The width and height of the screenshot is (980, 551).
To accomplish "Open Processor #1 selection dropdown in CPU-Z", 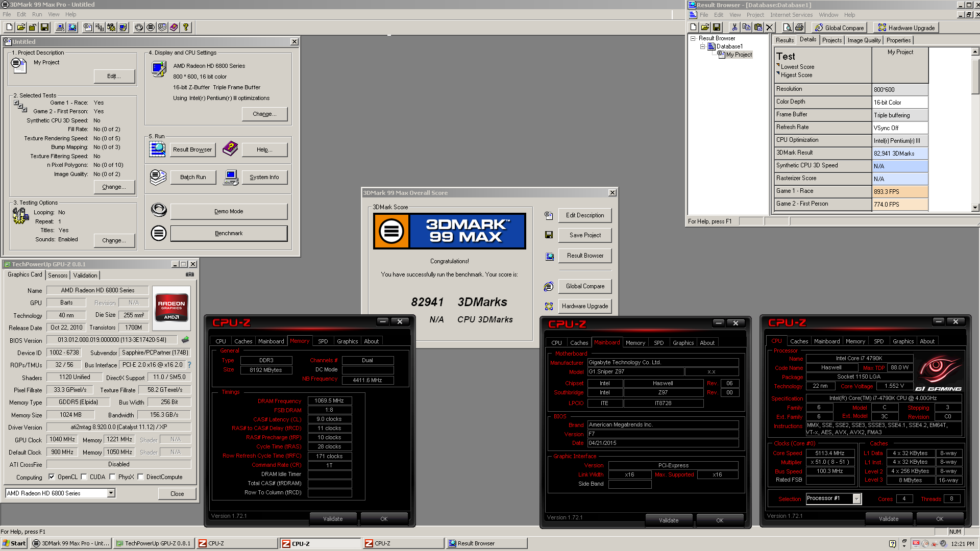I will point(857,498).
